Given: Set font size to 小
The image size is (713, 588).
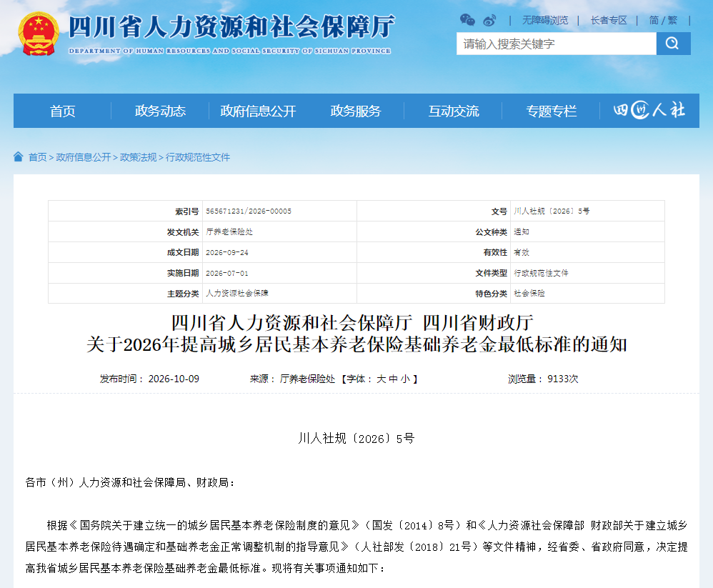Looking at the screenshot, I should [404, 379].
